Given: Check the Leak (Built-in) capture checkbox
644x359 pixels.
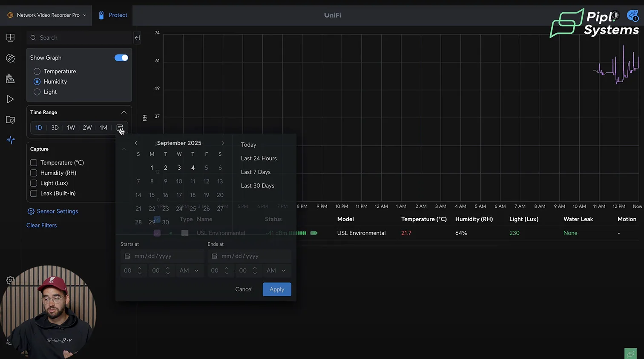Looking at the screenshot, I should [x=34, y=193].
